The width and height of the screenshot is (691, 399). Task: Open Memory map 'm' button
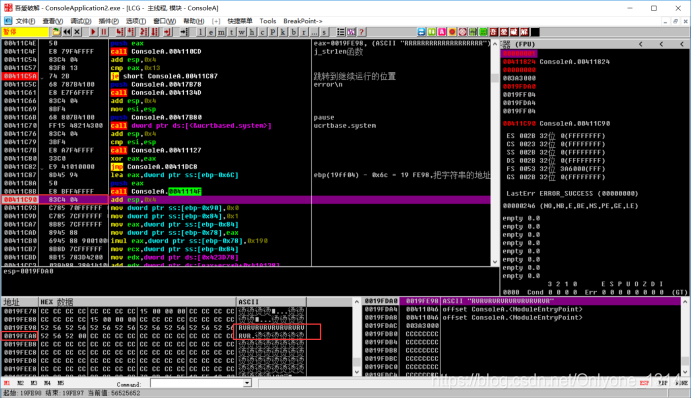[x=221, y=32]
